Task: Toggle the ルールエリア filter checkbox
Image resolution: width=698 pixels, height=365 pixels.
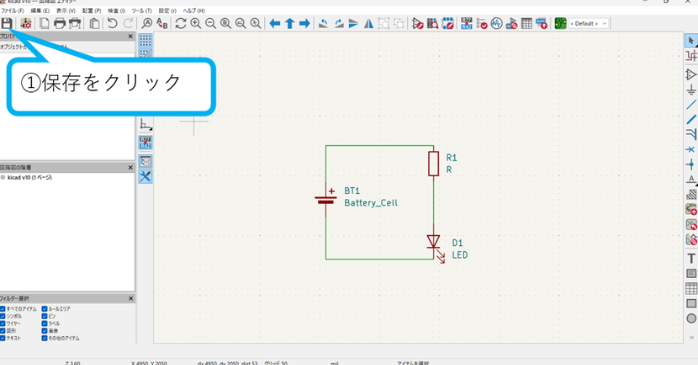Action: tap(45, 309)
